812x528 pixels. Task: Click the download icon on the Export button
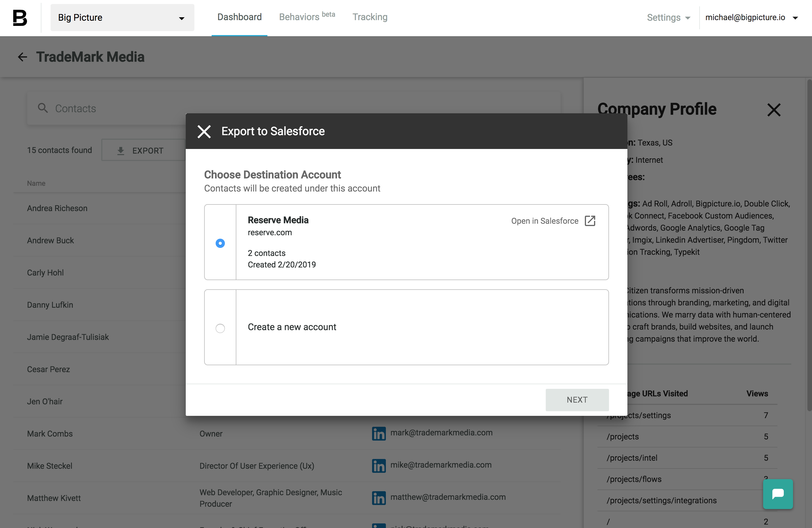[x=120, y=150]
